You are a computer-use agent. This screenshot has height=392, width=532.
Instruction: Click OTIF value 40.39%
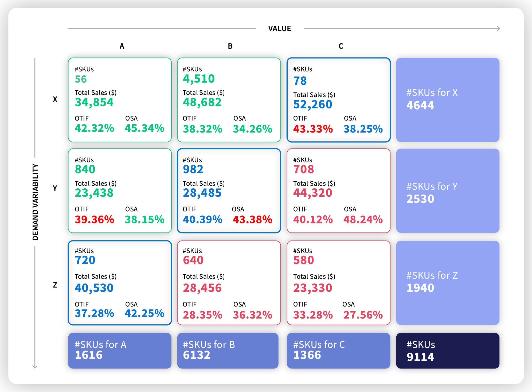(x=202, y=220)
